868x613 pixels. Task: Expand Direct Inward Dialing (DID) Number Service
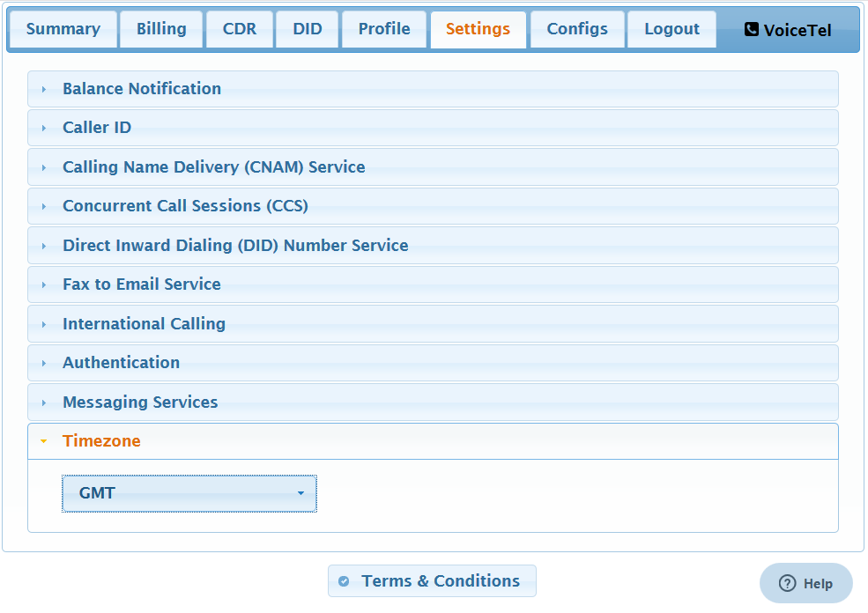(433, 245)
